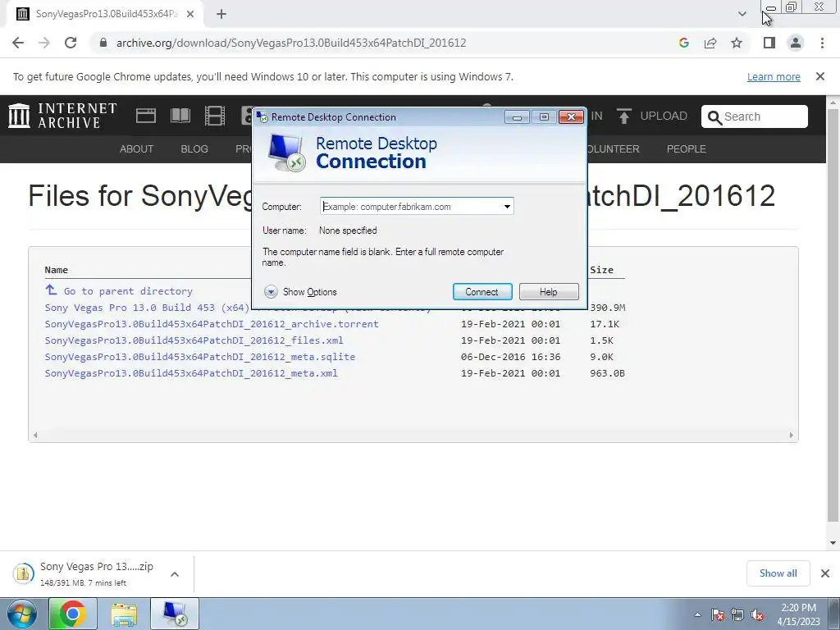Image resolution: width=840 pixels, height=630 pixels.
Task: Click the lock icon in address bar
Action: pos(103,43)
